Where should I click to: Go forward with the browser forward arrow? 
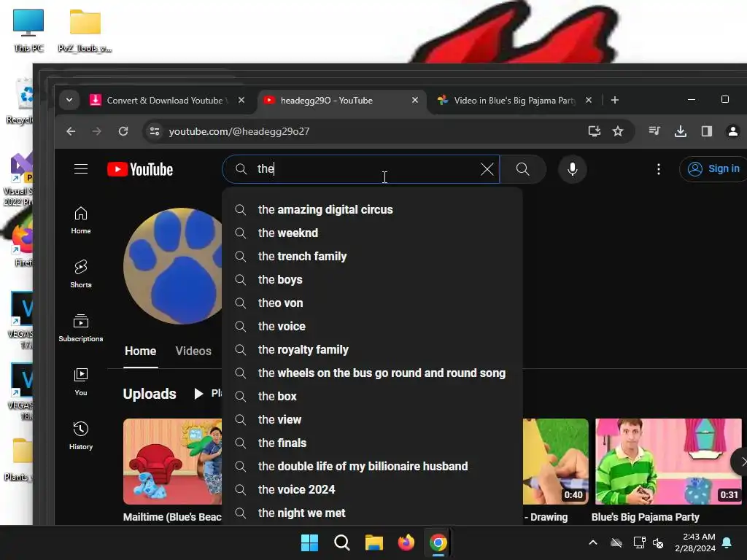[x=97, y=131]
